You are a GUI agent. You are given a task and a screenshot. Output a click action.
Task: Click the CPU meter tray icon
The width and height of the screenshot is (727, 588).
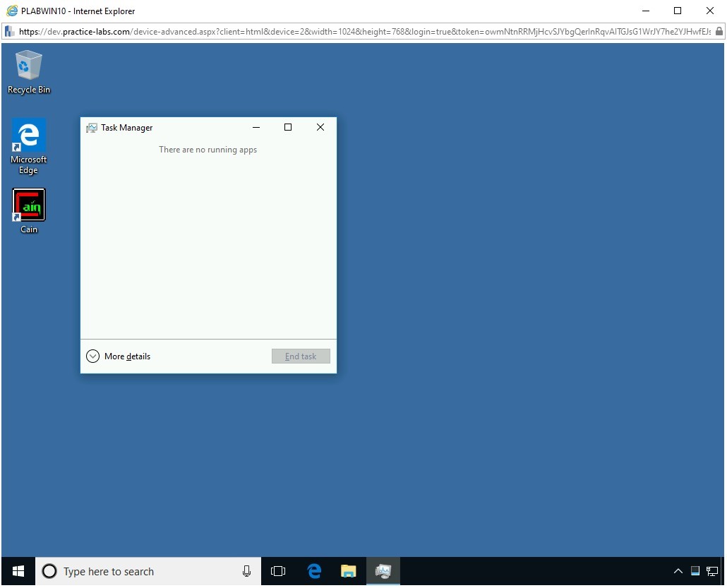coord(695,571)
